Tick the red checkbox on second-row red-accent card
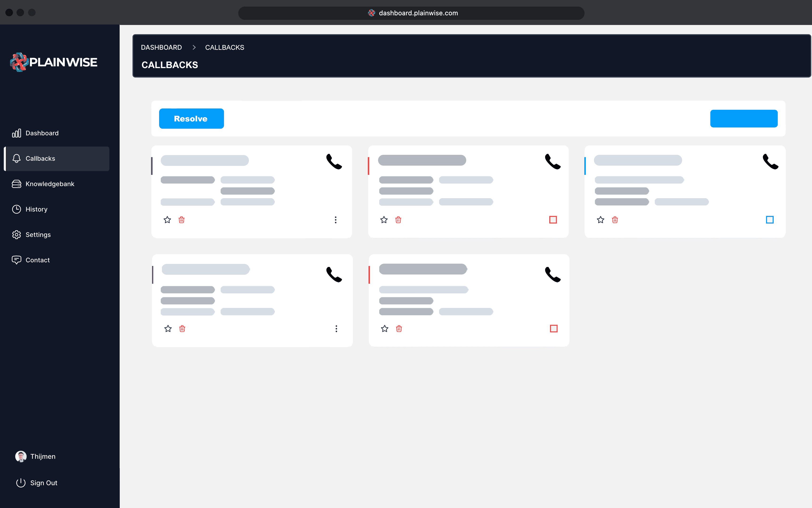The image size is (812, 508). coord(553,329)
